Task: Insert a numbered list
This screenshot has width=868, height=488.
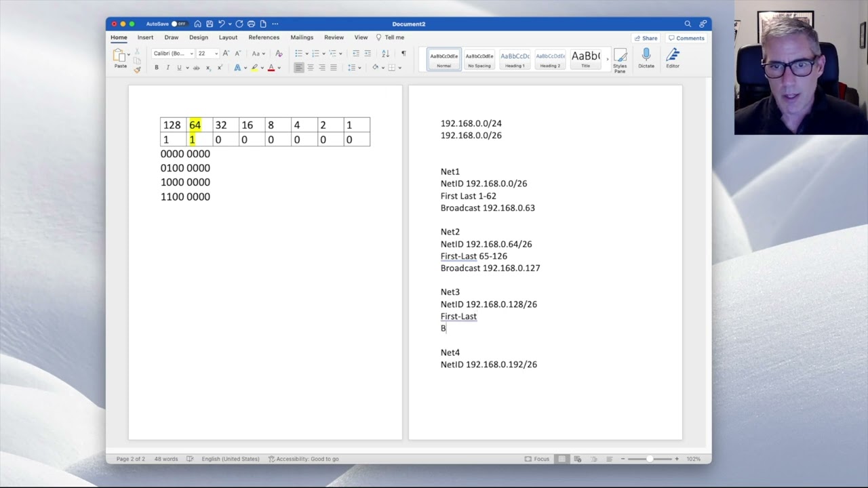Action: pyautogui.click(x=316, y=54)
